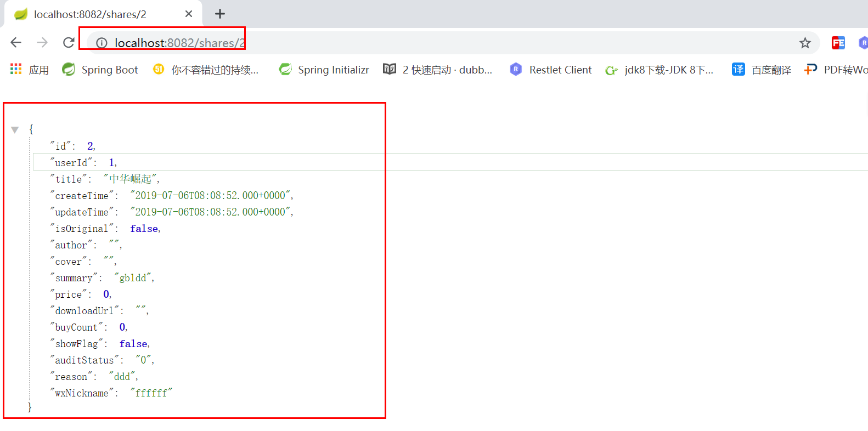868x431 pixels.
Task: Open the 你不容错过的持续 bookmark
Action: (206, 70)
